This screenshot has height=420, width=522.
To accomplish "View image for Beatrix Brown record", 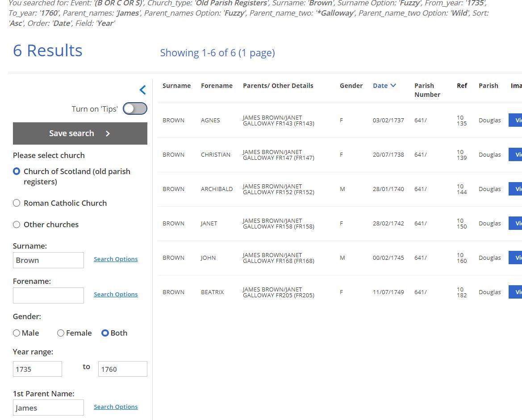I will [516, 292].
